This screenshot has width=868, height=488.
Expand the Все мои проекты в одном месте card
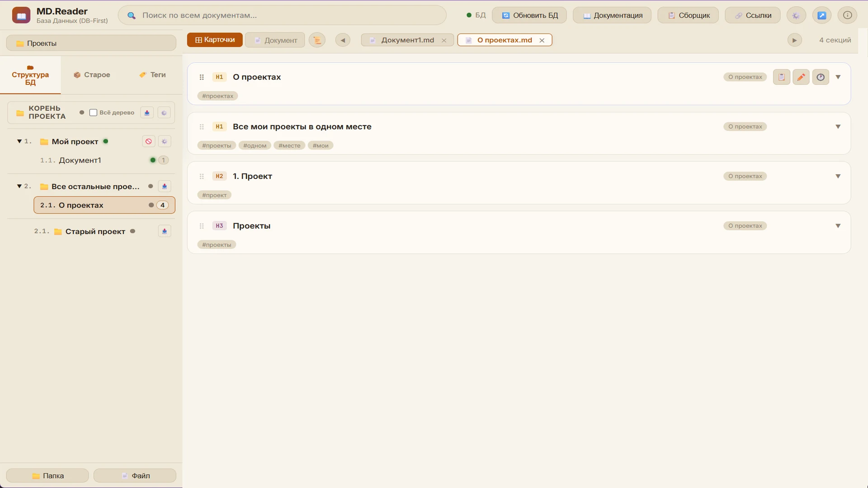click(x=838, y=127)
